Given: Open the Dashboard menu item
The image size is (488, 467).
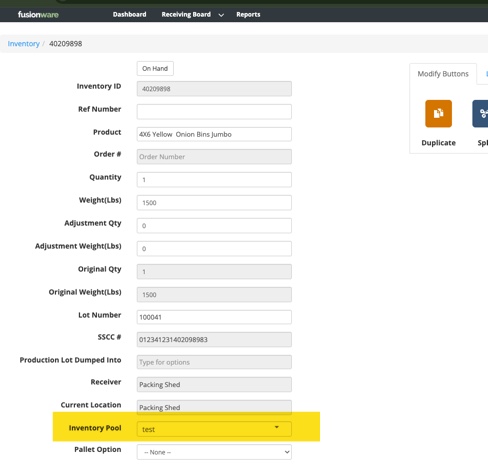Looking at the screenshot, I should (129, 14).
